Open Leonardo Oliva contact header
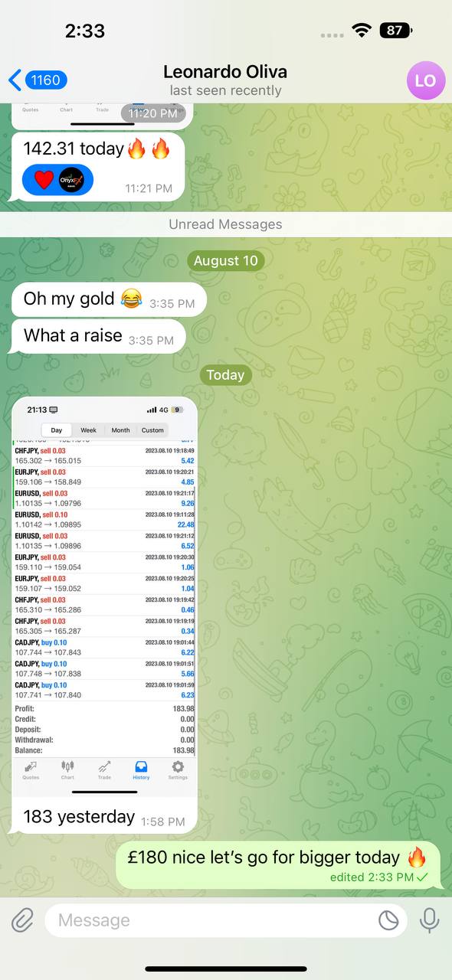 [225, 80]
